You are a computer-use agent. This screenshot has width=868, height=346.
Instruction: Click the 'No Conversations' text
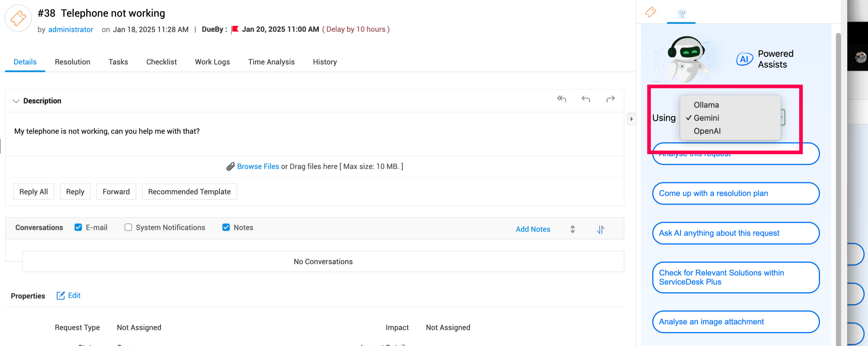point(323,262)
